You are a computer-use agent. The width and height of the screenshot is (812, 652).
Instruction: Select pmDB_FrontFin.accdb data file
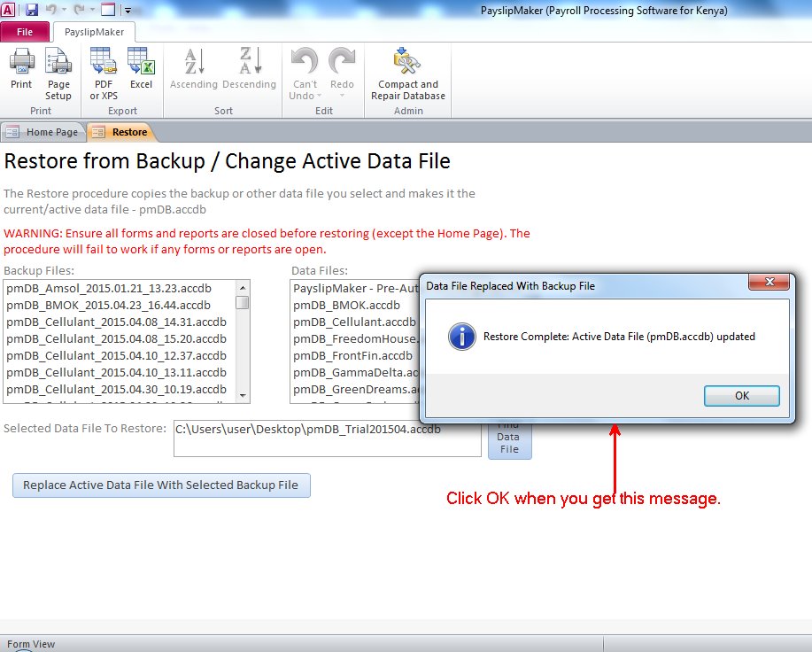[353, 356]
